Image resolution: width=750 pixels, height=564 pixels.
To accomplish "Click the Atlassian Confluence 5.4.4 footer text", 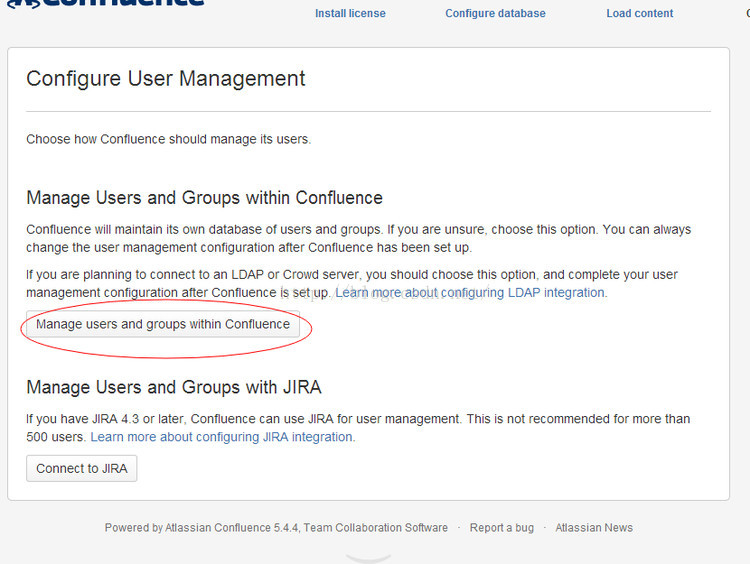I will click(232, 528).
